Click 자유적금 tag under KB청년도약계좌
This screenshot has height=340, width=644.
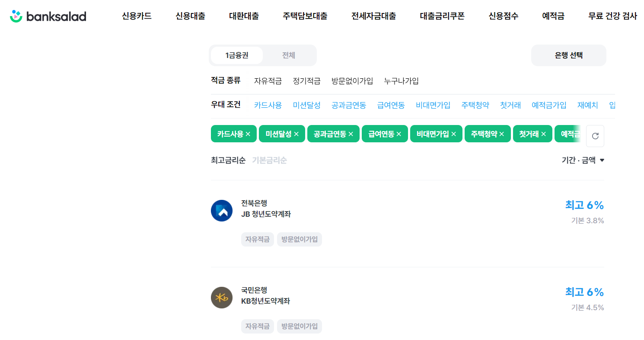(x=258, y=326)
